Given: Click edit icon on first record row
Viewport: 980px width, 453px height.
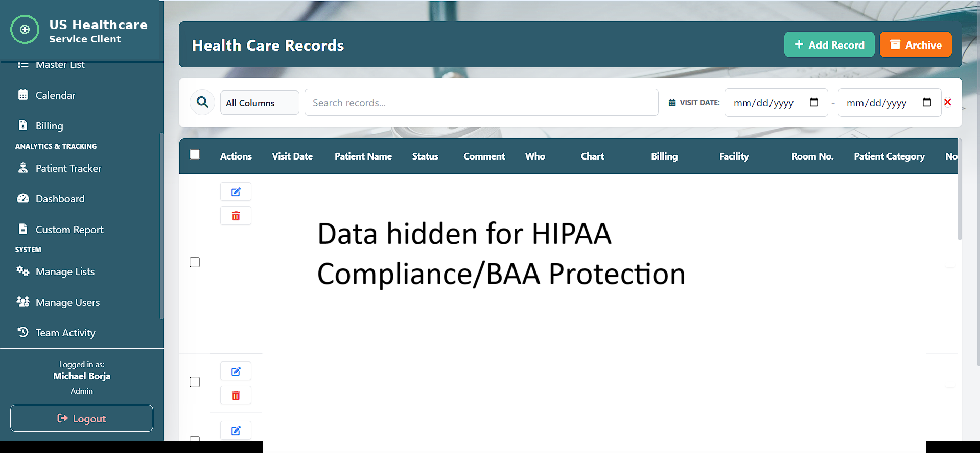Looking at the screenshot, I should pyautogui.click(x=236, y=192).
